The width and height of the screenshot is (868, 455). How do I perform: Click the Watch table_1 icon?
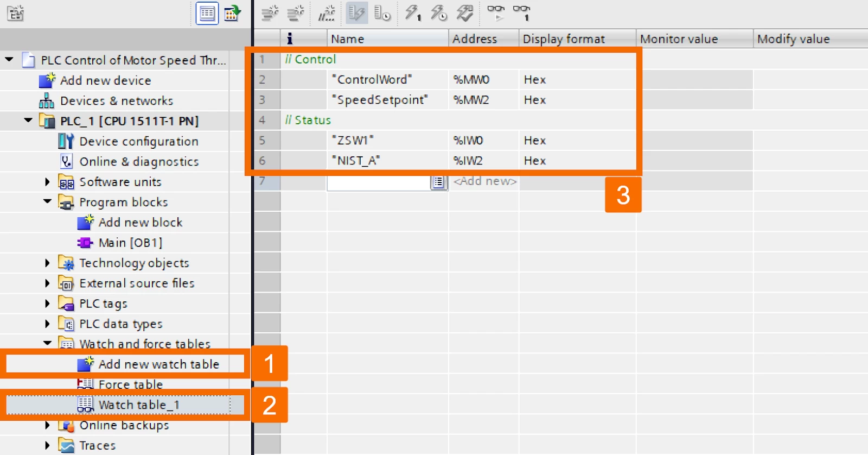[x=85, y=405]
